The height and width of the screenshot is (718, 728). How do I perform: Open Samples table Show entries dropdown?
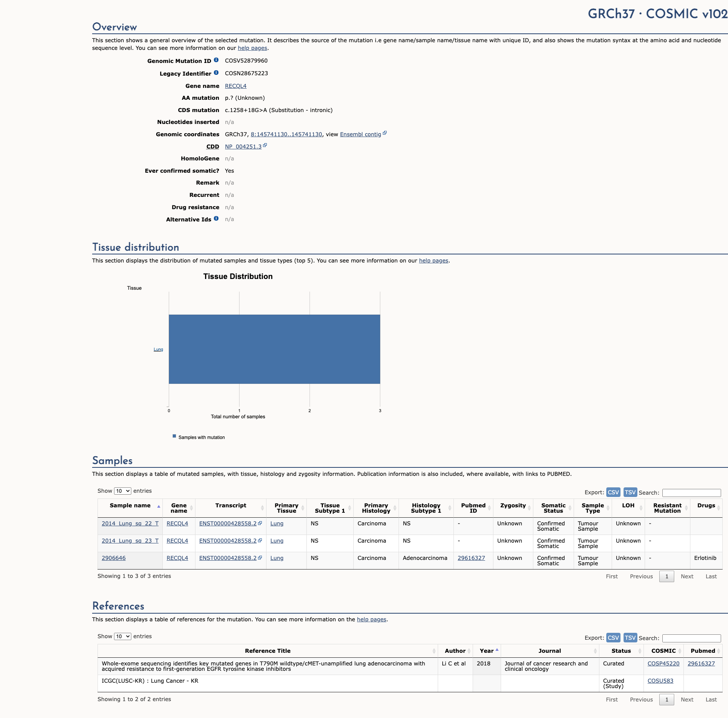122,491
